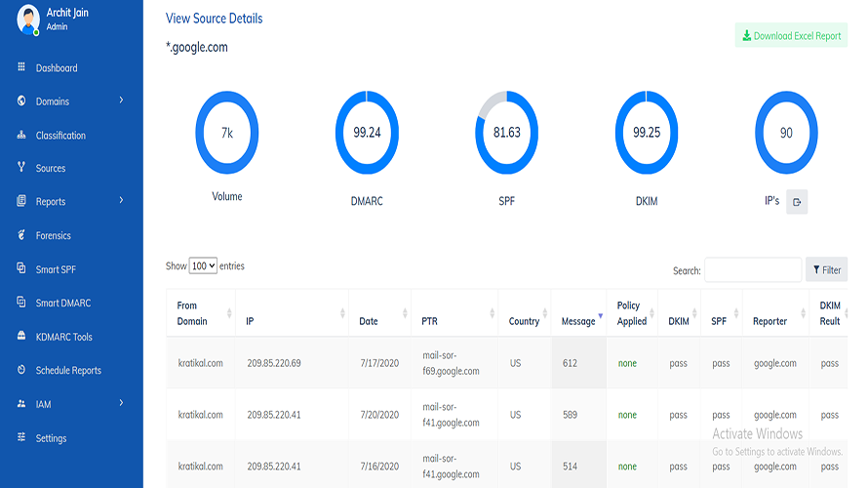Expand the Reports submenu chevron
868x488 pixels.
click(121, 200)
